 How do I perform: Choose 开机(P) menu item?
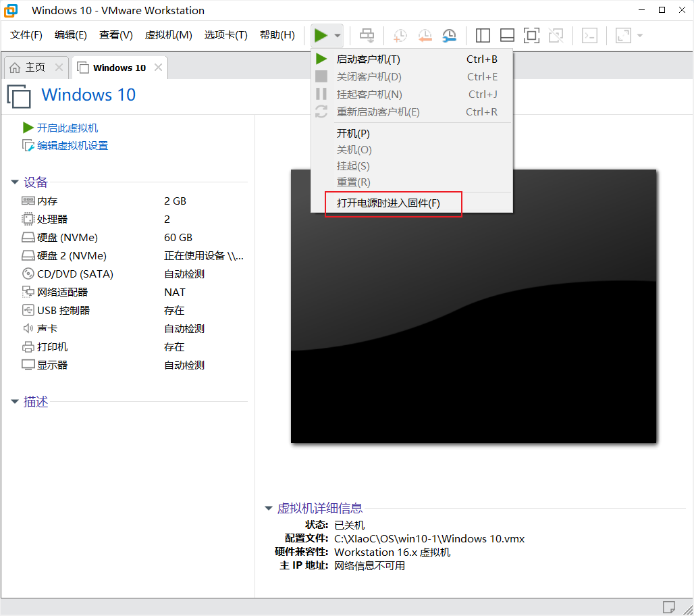(412, 133)
